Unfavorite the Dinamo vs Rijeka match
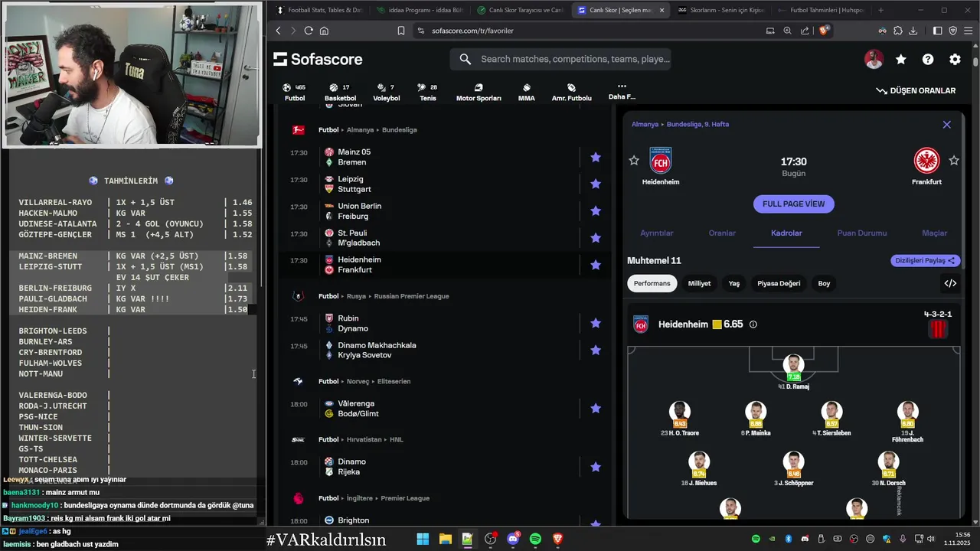Viewport: 980px width, 551px height. pos(596,467)
